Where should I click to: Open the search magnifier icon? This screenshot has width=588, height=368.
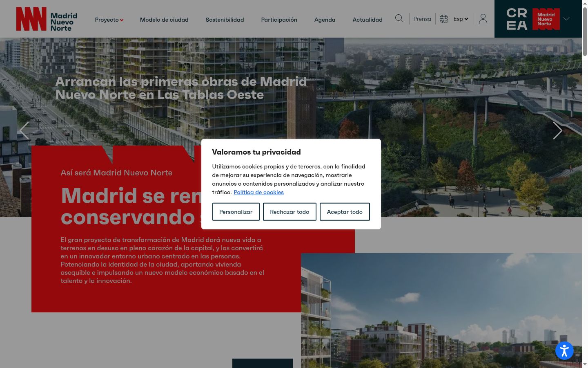(399, 18)
